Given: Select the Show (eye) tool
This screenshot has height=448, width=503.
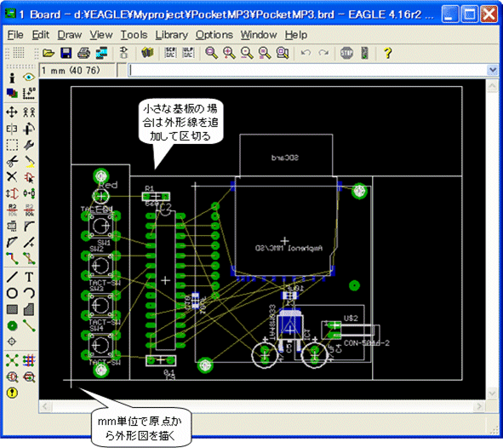Looking at the screenshot, I should (29, 78).
